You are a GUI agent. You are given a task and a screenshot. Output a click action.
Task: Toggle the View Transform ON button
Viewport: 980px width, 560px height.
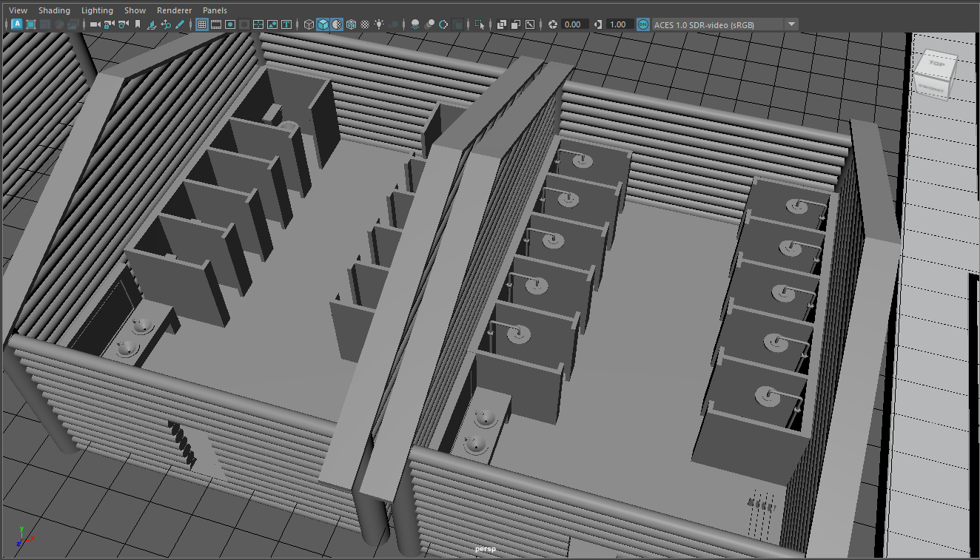[643, 24]
